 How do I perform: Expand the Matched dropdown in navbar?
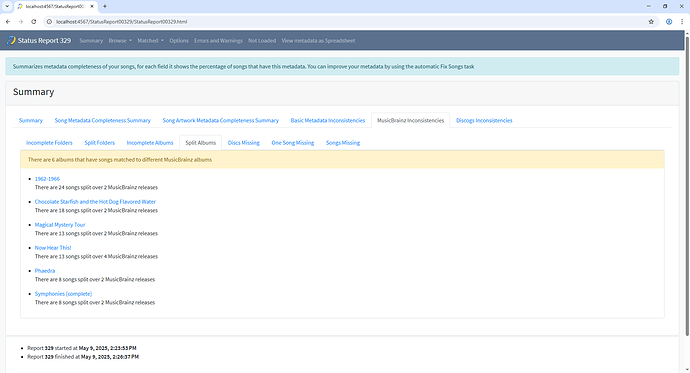point(150,40)
